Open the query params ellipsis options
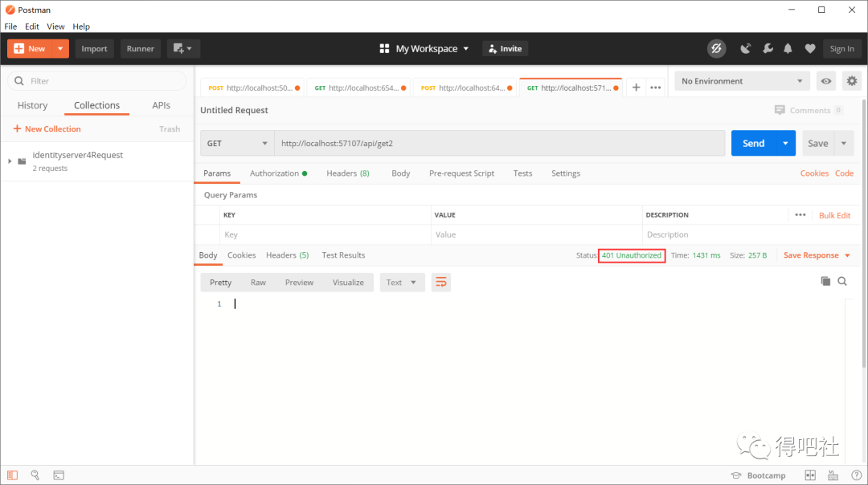The width and height of the screenshot is (868, 485). pyautogui.click(x=800, y=215)
